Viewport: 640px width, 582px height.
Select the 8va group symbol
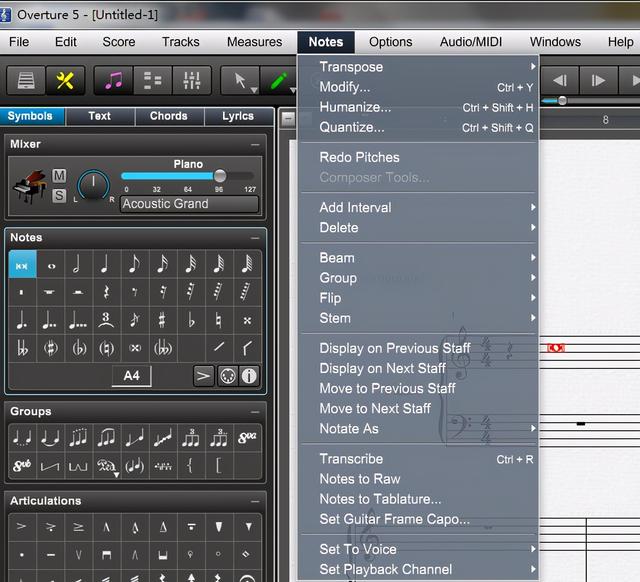(247, 438)
